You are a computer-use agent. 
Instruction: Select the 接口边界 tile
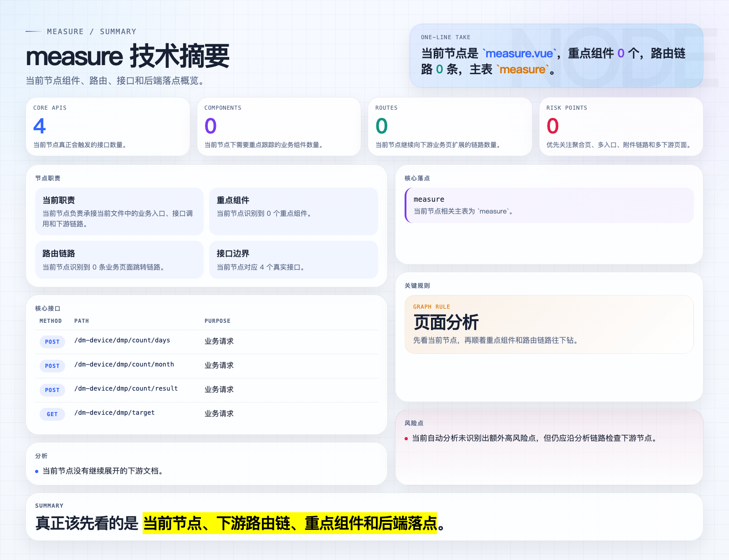293,260
